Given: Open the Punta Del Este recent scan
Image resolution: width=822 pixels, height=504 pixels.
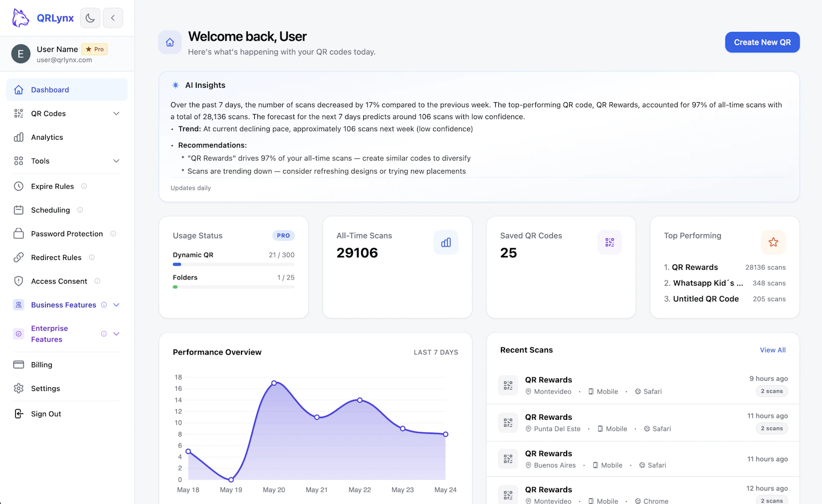Looking at the screenshot, I should tap(643, 423).
